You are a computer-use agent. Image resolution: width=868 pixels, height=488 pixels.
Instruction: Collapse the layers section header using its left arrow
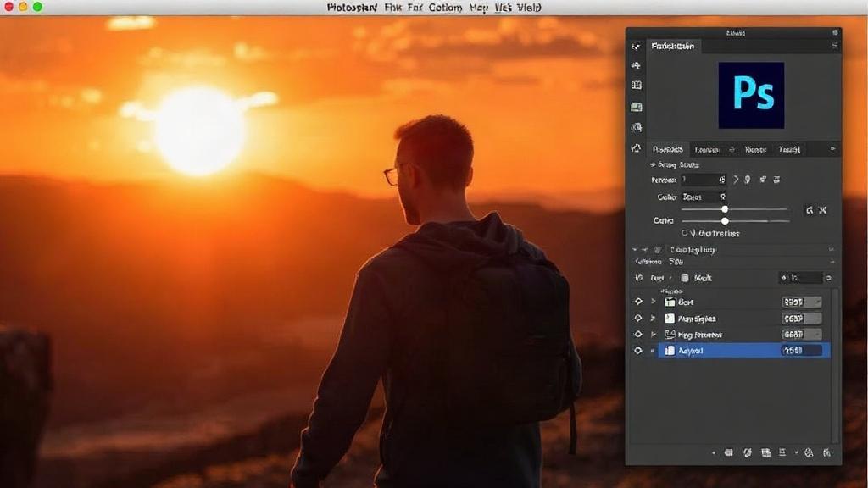point(634,250)
